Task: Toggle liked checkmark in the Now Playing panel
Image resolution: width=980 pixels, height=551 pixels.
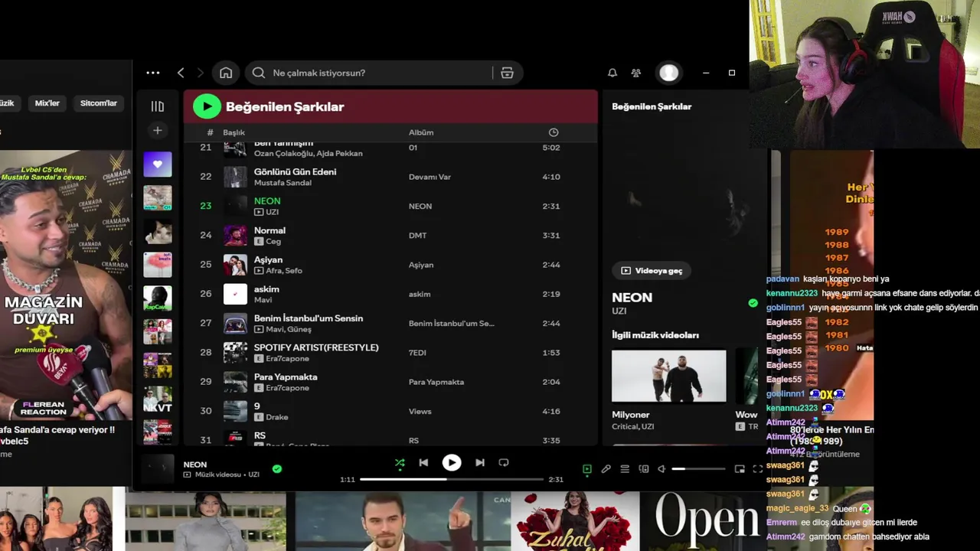Action: coord(753,303)
